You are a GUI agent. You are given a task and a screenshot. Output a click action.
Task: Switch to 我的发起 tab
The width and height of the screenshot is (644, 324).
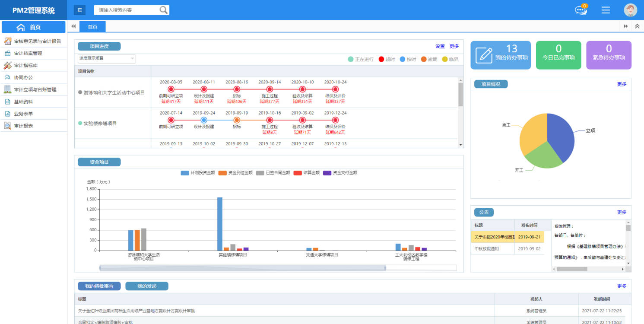[147, 286]
